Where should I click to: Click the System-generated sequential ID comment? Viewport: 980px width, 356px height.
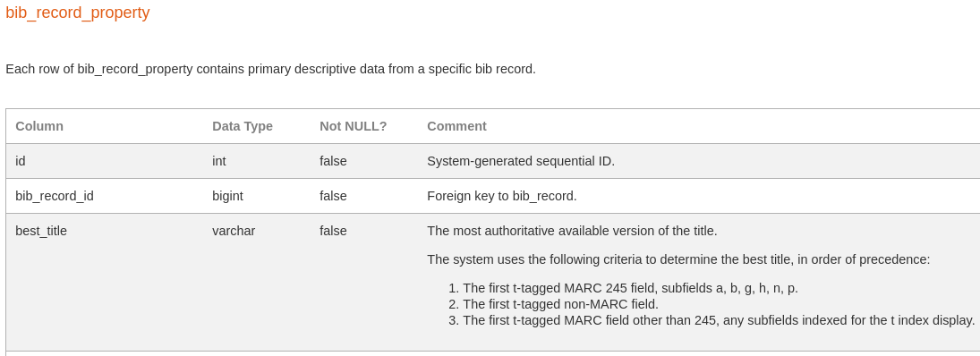coord(521,161)
